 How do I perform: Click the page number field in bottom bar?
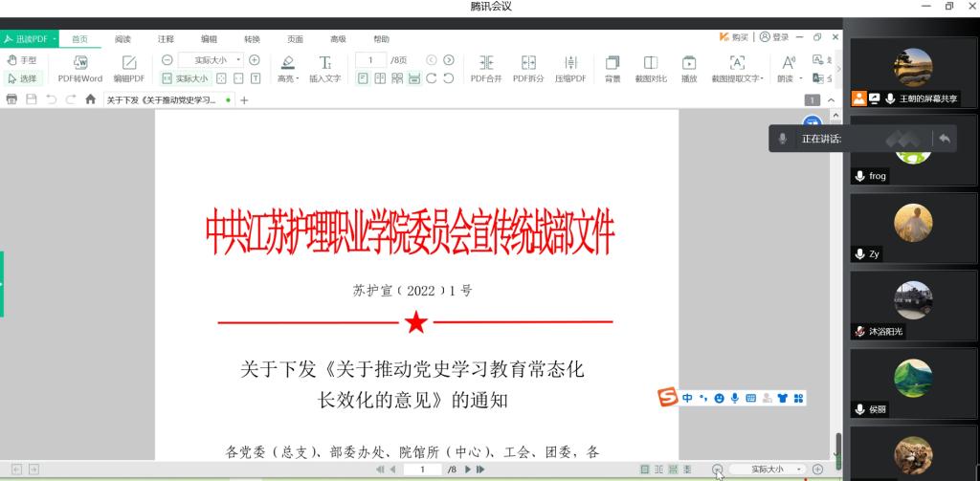[x=422, y=470]
